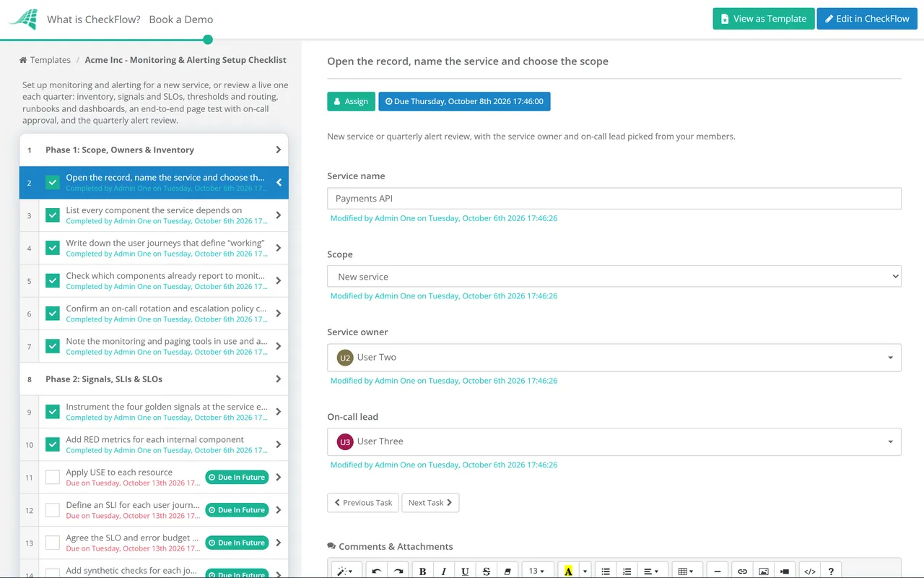Click the Assign button
Viewport: 924px width, 578px height.
click(x=352, y=101)
